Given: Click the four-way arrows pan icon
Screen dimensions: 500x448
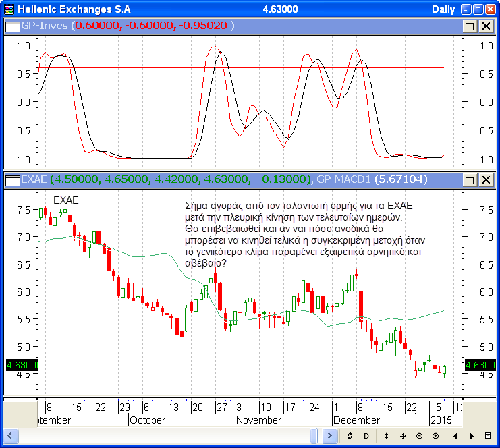Looking at the screenshot, I should click(403, 436).
